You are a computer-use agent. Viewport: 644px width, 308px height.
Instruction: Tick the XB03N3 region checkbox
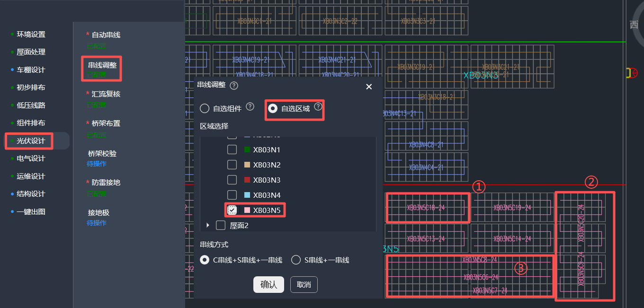pos(232,180)
